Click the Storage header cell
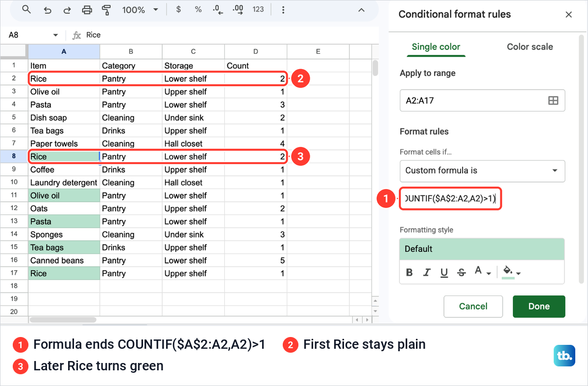The width and height of the screenshot is (588, 386). 194,66
